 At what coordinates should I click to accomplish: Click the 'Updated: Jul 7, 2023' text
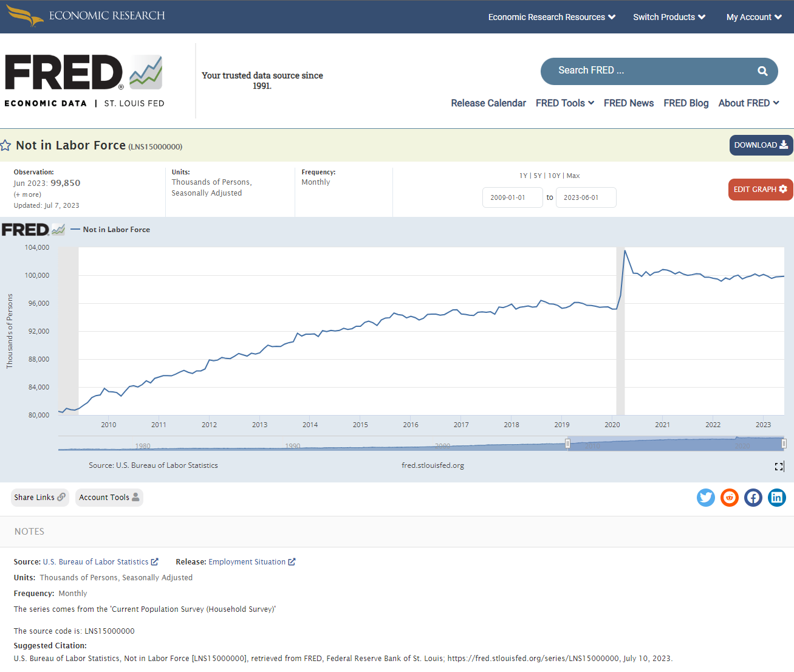[x=46, y=205]
